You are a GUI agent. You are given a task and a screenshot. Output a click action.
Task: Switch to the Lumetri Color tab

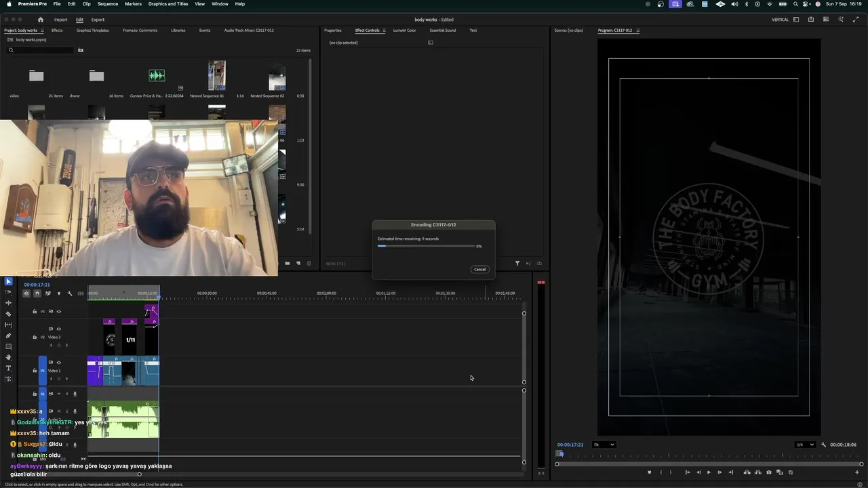tap(405, 30)
